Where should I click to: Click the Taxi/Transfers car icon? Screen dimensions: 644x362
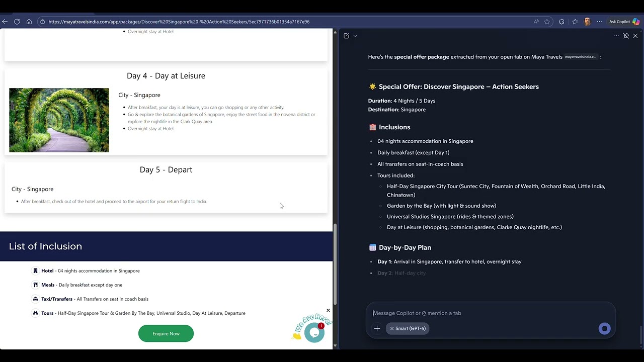(35, 299)
